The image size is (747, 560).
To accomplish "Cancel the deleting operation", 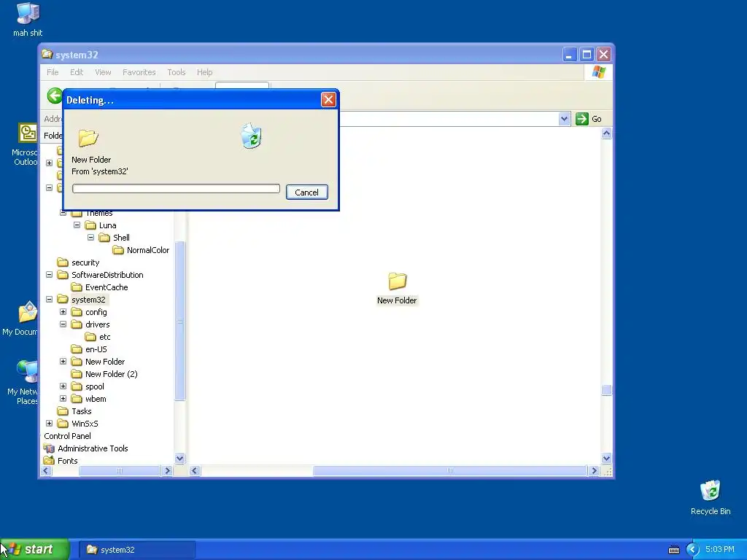I will pyautogui.click(x=307, y=192).
